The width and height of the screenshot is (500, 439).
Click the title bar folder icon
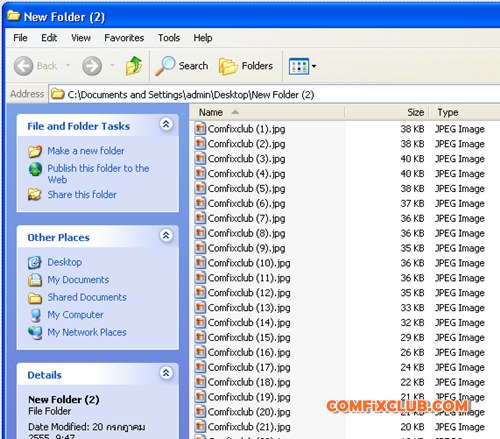pyautogui.click(x=13, y=16)
